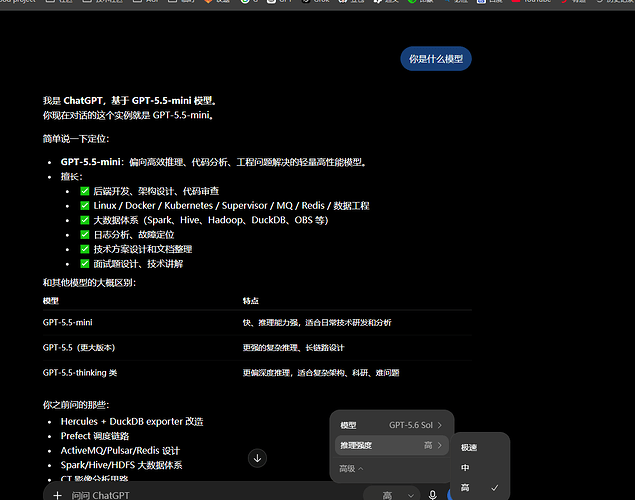Open the 推理强度 submenu row

click(x=391, y=445)
